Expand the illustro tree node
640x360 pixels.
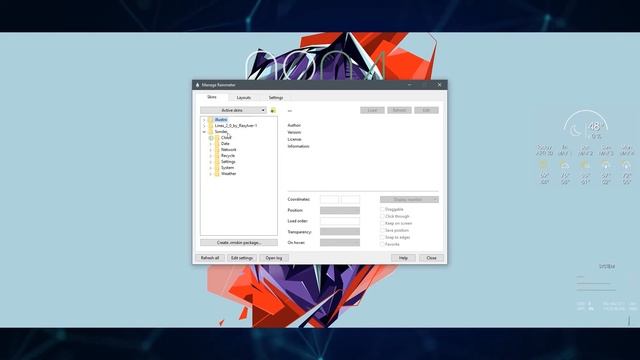[204, 120]
